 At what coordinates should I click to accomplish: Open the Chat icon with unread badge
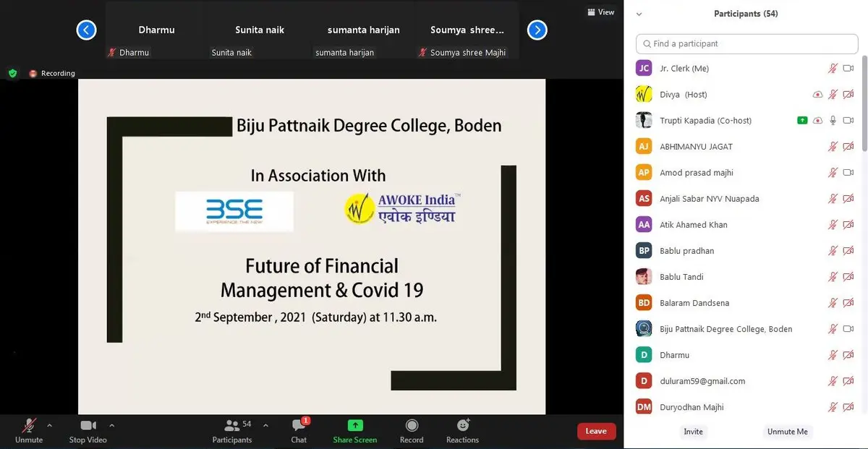299,425
